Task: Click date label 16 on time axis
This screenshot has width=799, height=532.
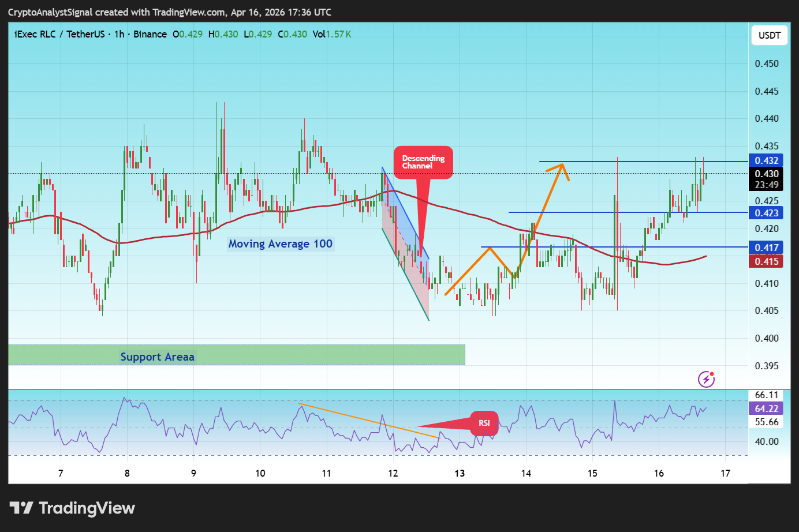Action: pyautogui.click(x=659, y=473)
